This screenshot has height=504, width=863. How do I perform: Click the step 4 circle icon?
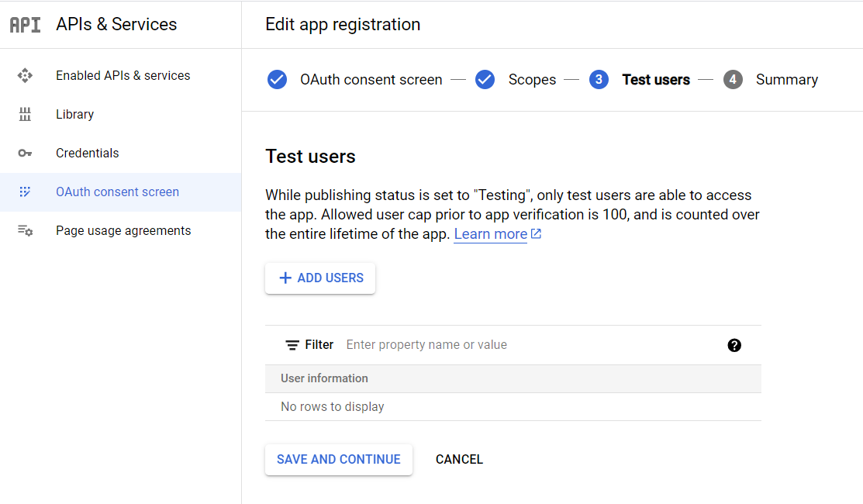[733, 80]
